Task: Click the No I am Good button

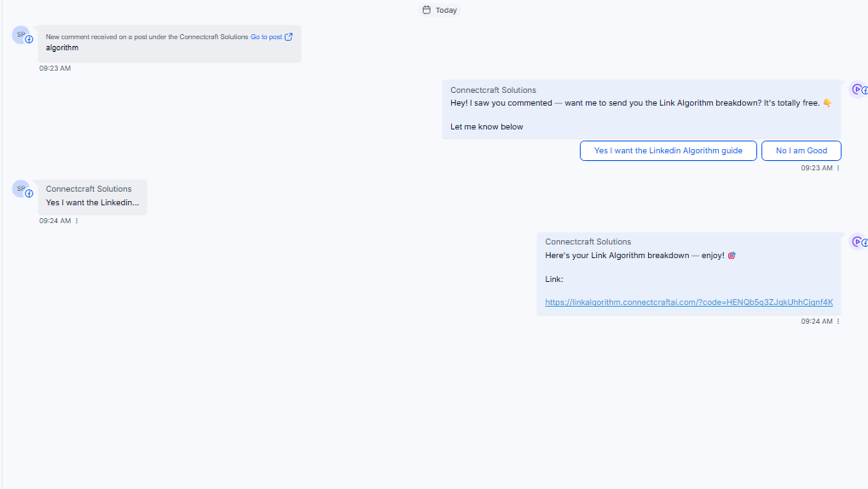Action: point(801,151)
